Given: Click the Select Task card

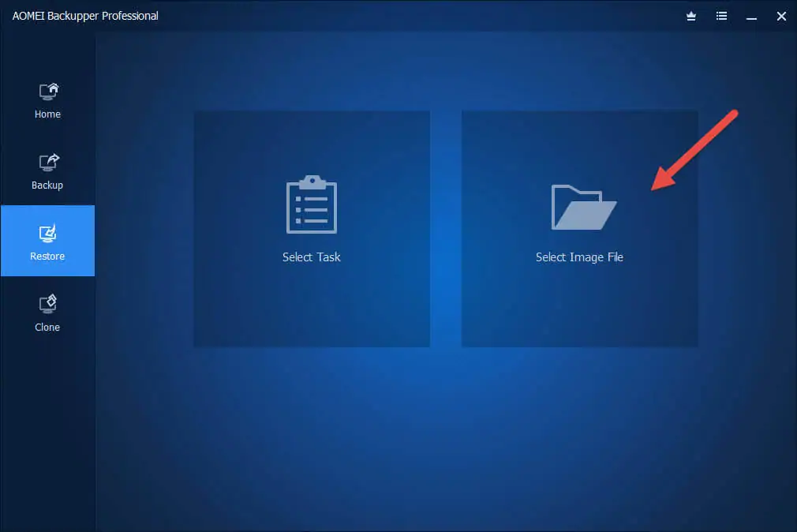Looking at the screenshot, I should pos(312,229).
